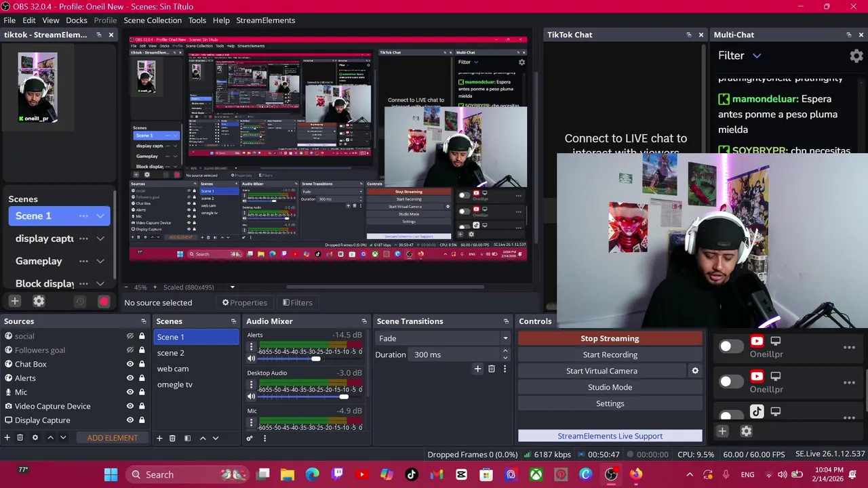868x488 pixels.
Task: Hide the Chat Box source
Action: [130, 364]
